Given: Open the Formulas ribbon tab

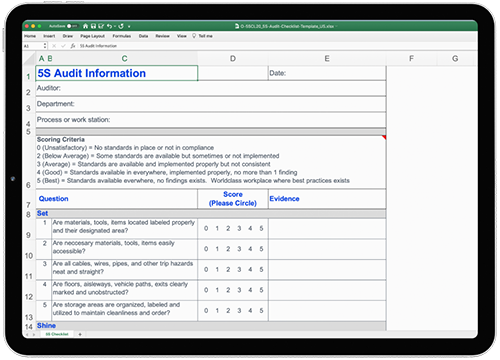Looking at the screenshot, I should click(x=122, y=36).
